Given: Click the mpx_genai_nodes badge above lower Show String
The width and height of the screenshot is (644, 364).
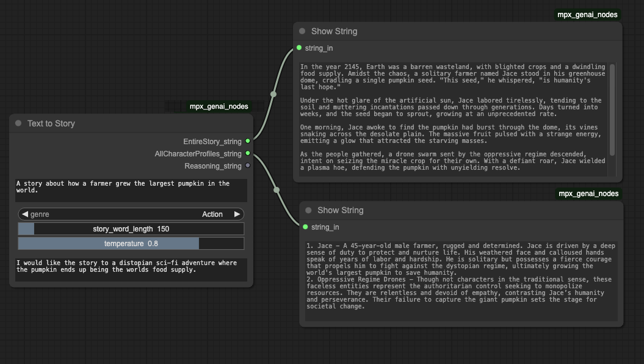Looking at the screenshot, I should [588, 194].
